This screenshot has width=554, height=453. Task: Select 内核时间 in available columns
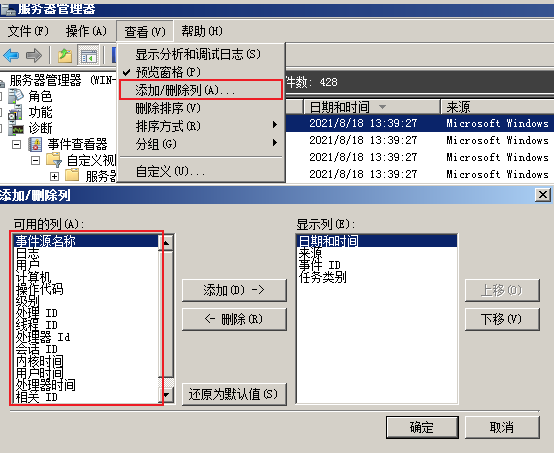click(x=87, y=361)
